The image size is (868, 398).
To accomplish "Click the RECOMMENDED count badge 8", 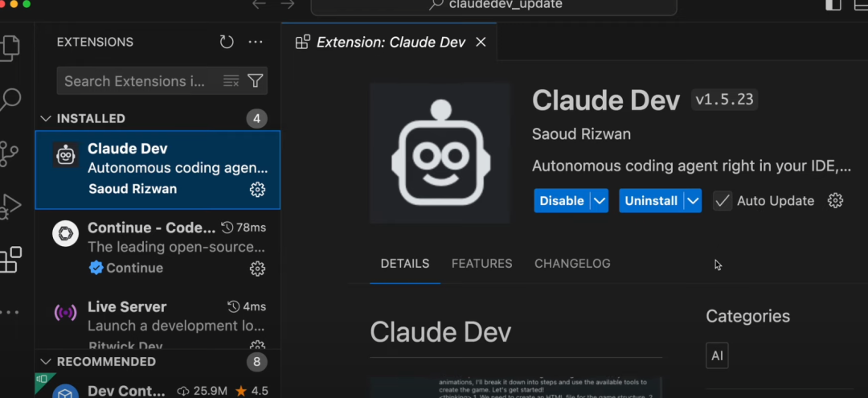I will click(x=257, y=362).
